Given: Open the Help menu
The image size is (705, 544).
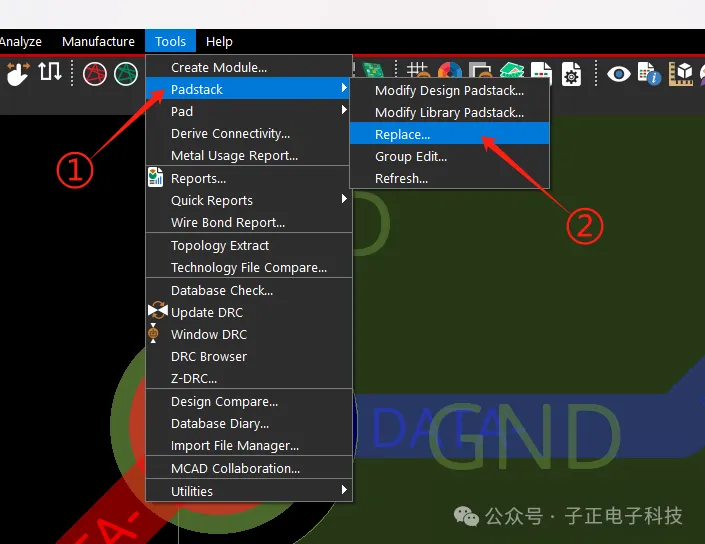Looking at the screenshot, I should coord(219,41).
